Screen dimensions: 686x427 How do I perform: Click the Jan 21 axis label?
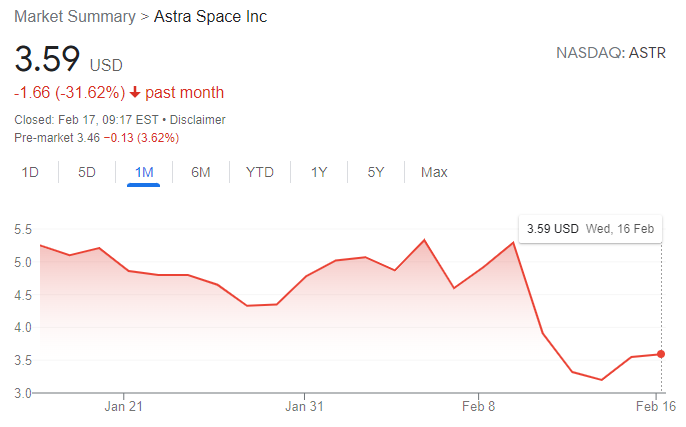125,407
